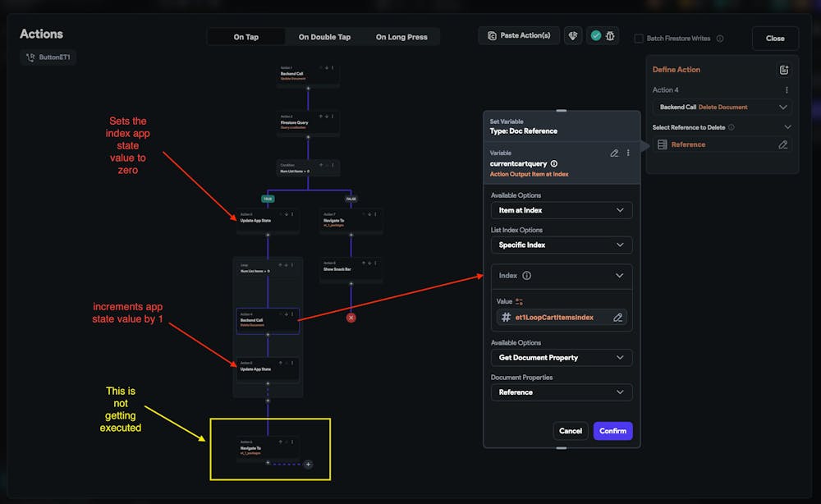Edit the currentcartquery variable with the pencil icon

click(613, 154)
